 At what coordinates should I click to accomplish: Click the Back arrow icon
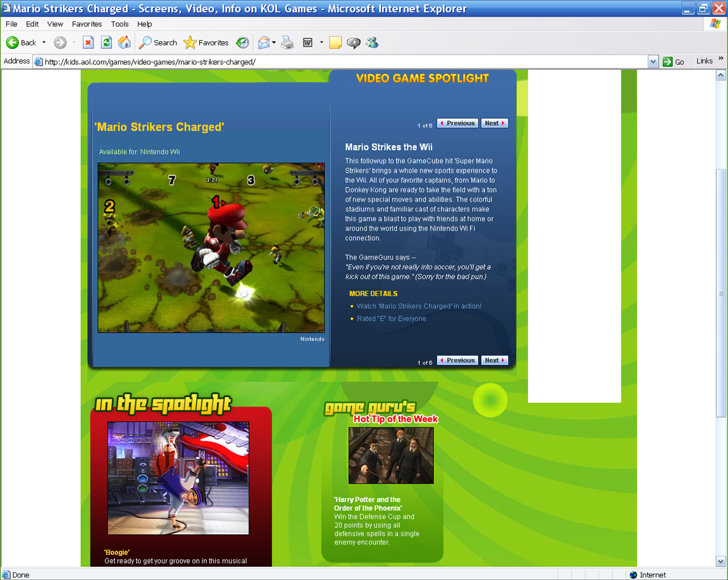pos(12,43)
